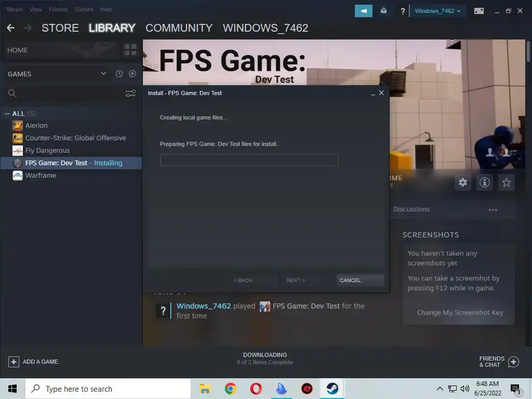Go to the LIBRARY tab
Viewport: 532px width, 399px height.
[112, 28]
